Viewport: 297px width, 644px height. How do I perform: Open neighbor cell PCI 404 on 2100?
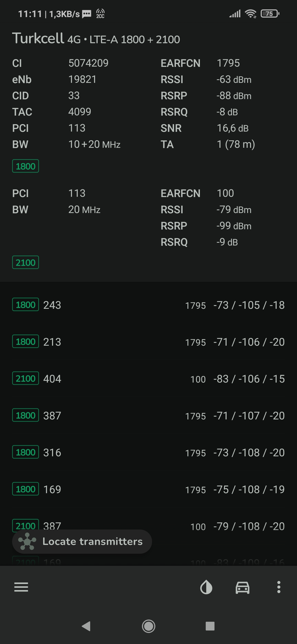pyautogui.click(x=148, y=379)
